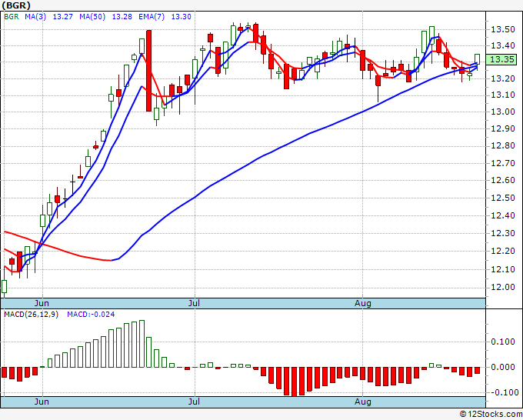Click Jun on the price chart date axis

[42, 303]
